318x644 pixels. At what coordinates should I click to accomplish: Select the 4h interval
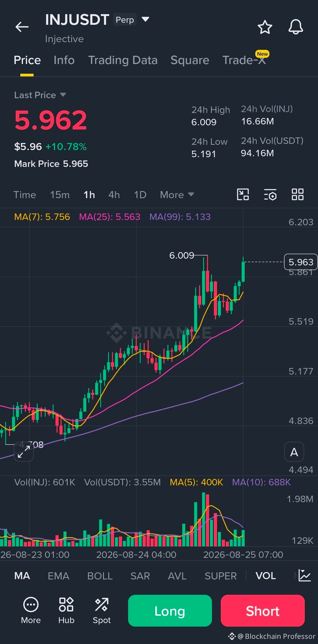pyautogui.click(x=114, y=195)
